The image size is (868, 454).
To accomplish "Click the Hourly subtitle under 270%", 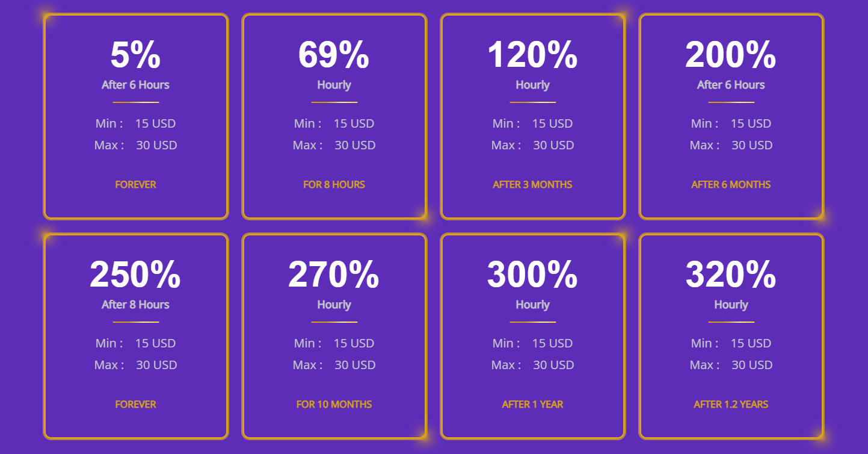I will point(334,305).
